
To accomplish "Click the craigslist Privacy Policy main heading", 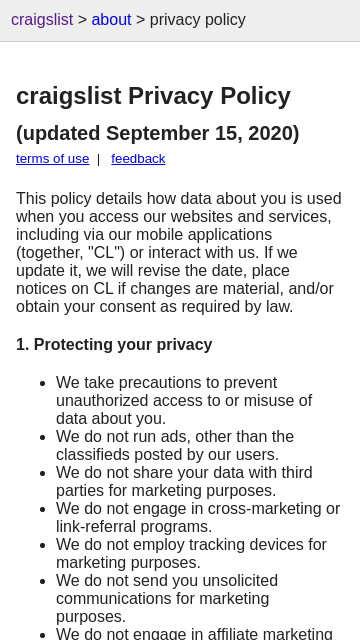I will 153,96.
